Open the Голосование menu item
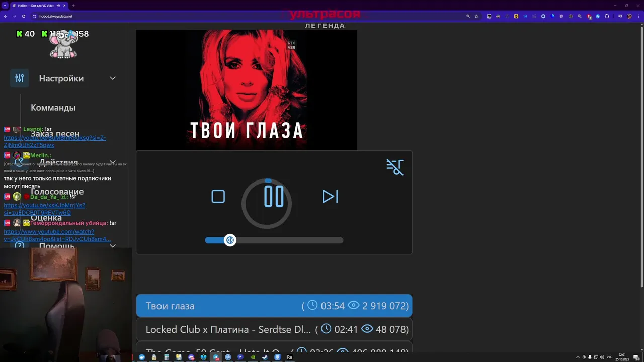644x362 pixels. [57, 192]
